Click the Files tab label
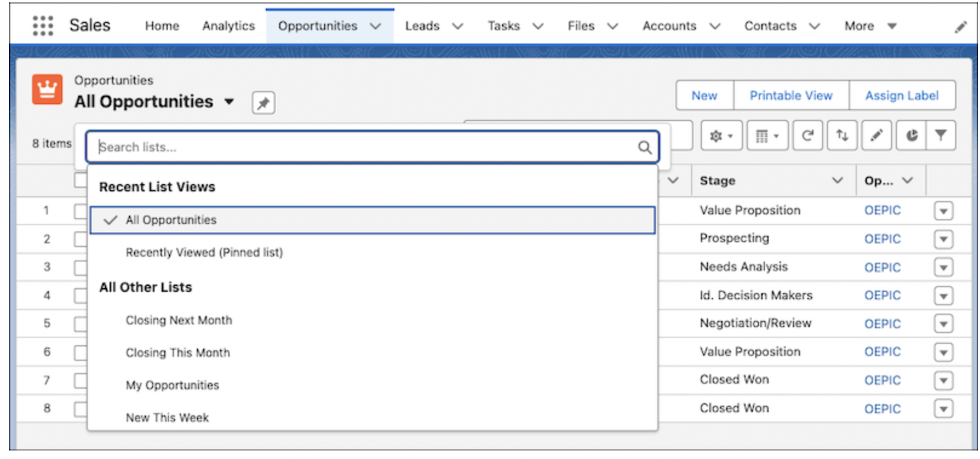980x459 pixels. pos(581,26)
